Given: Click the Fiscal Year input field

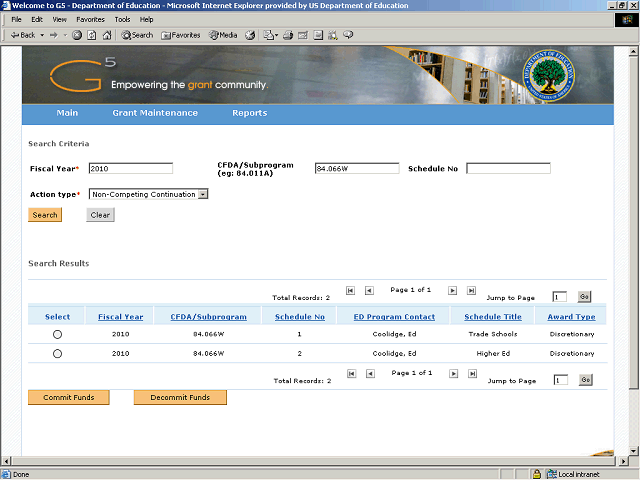Looking at the screenshot, I should (x=131, y=169).
